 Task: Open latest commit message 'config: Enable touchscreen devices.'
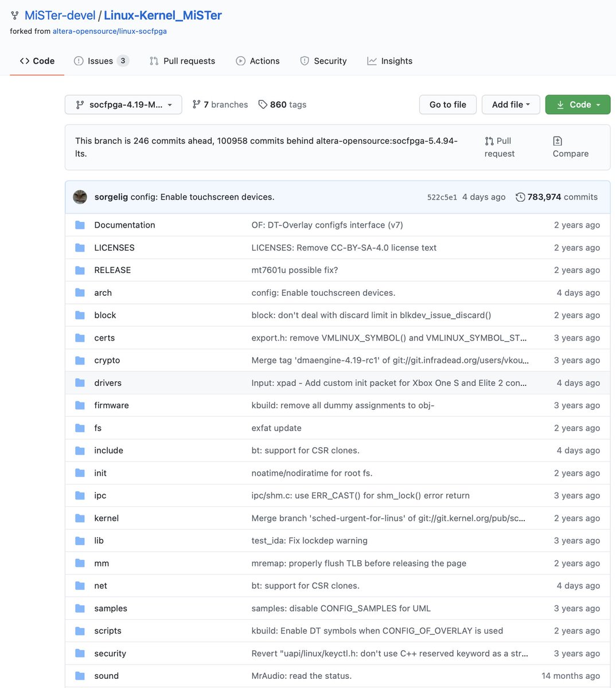[202, 197]
